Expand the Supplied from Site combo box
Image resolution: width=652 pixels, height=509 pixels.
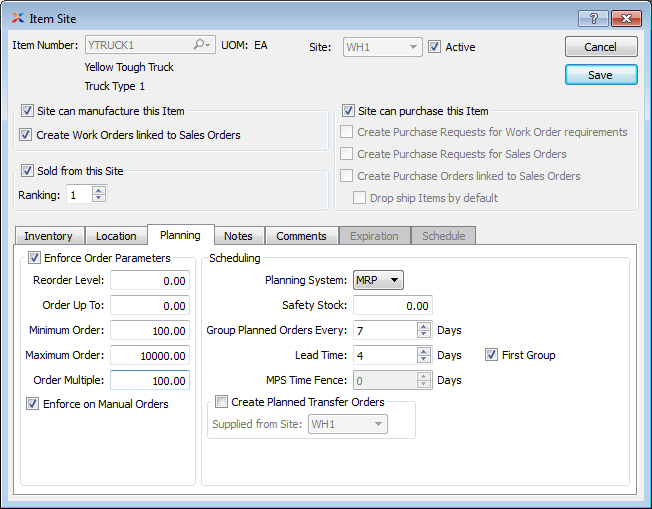pyautogui.click(x=348, y=424)
